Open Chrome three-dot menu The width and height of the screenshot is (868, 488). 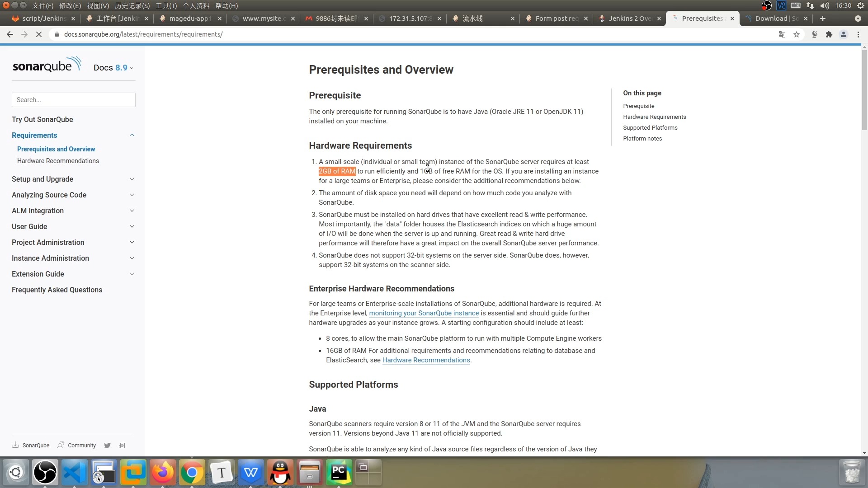(x=858, y=34)
